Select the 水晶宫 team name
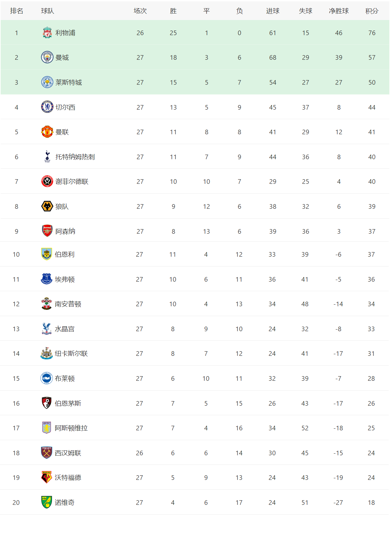392x537 pixels. [x=65, y=329]
